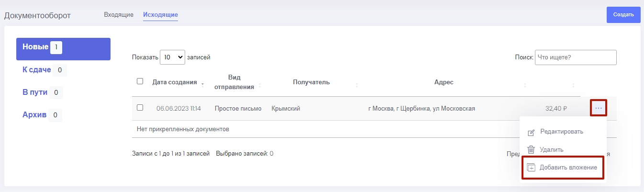This screenshot has height=192, width=644.
Task: Open the records-per-page dropdown showing 10
Action: pyautogui.click(x=172, y=57)
